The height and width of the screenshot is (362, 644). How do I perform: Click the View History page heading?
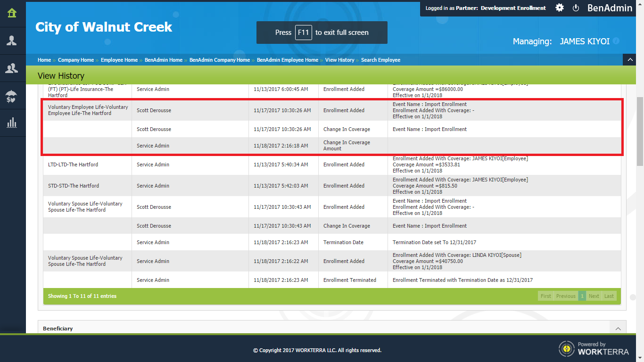coord(61,75)
